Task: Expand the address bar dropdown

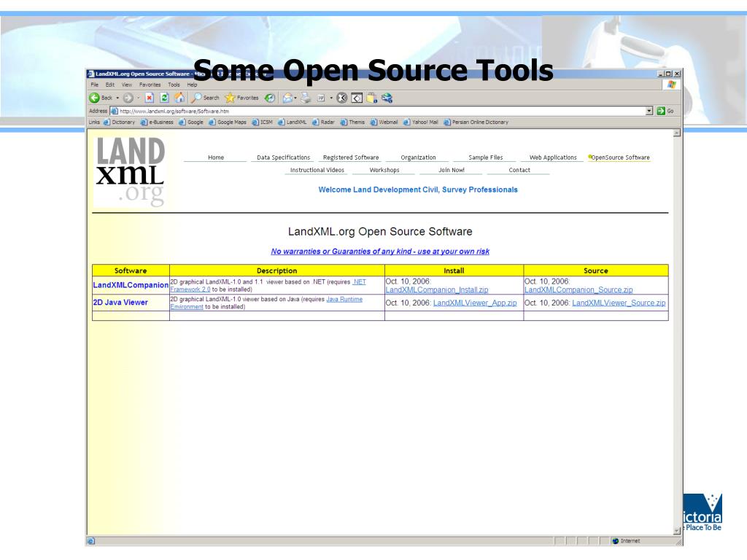Action: (649, 111)
